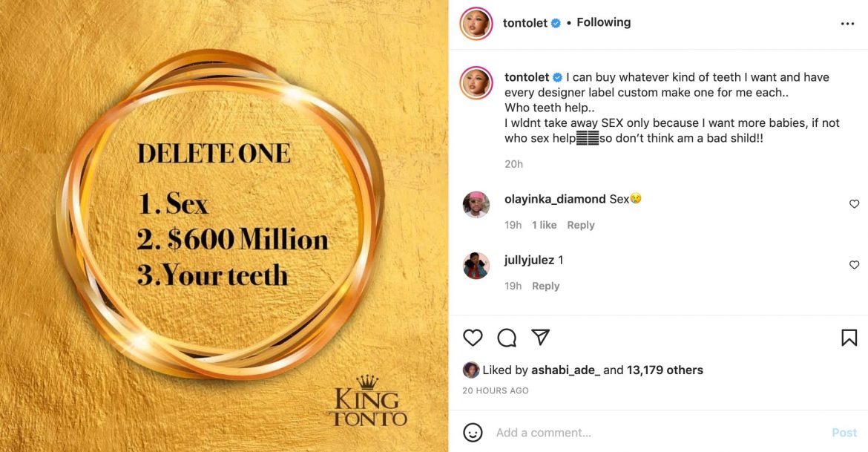868x452 pixels.
Task: Open comments via speech bubble icon
Action: 507,338
